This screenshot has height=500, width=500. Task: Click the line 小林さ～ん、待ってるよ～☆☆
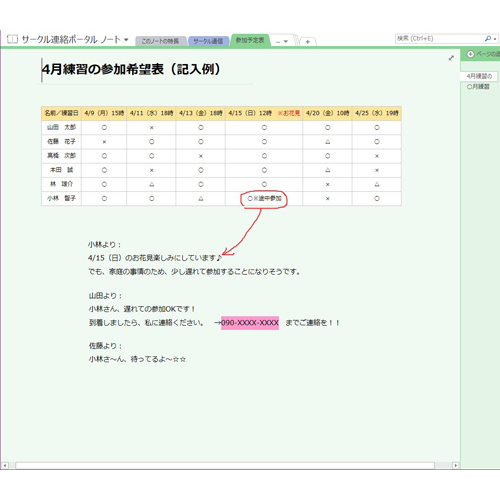tap(137, 359)
